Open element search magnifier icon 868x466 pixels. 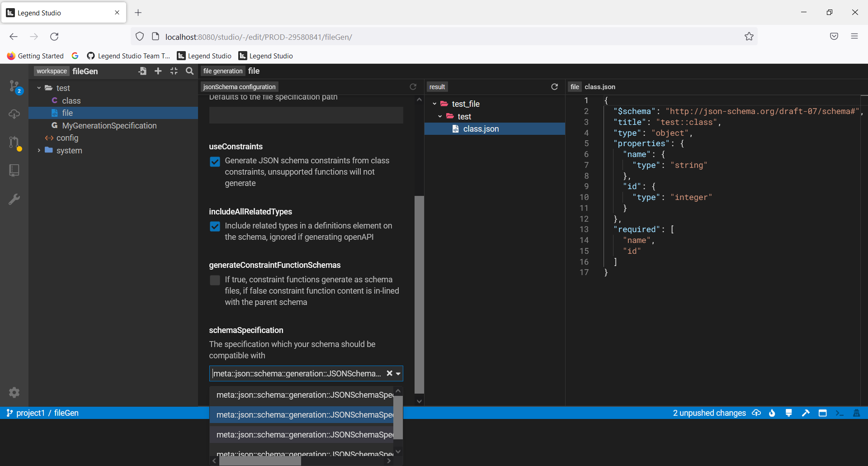(x=190, y=71)
